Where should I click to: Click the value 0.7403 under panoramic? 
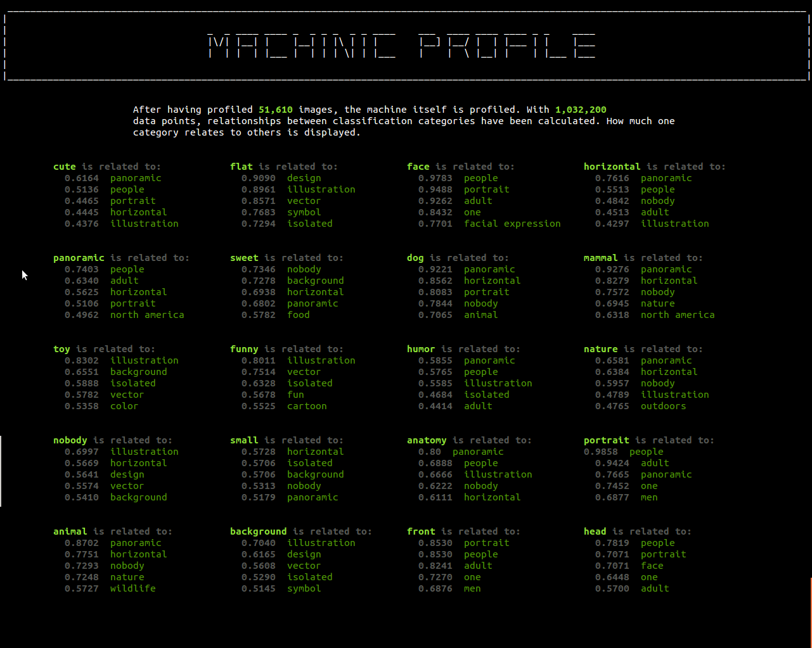82,269
